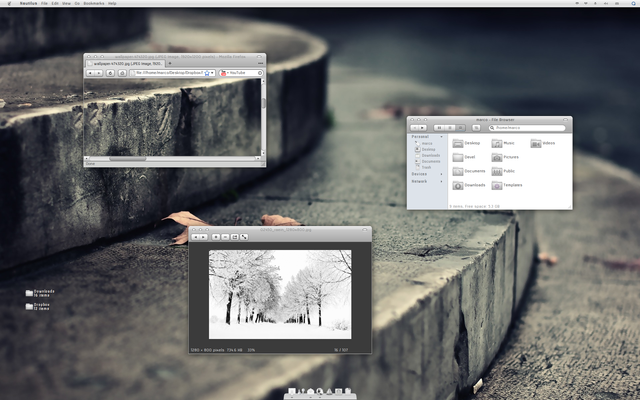Open the Help menu in top bar
Image resolution: width=640 pixels, height=400 pixels.
point(112,3)
